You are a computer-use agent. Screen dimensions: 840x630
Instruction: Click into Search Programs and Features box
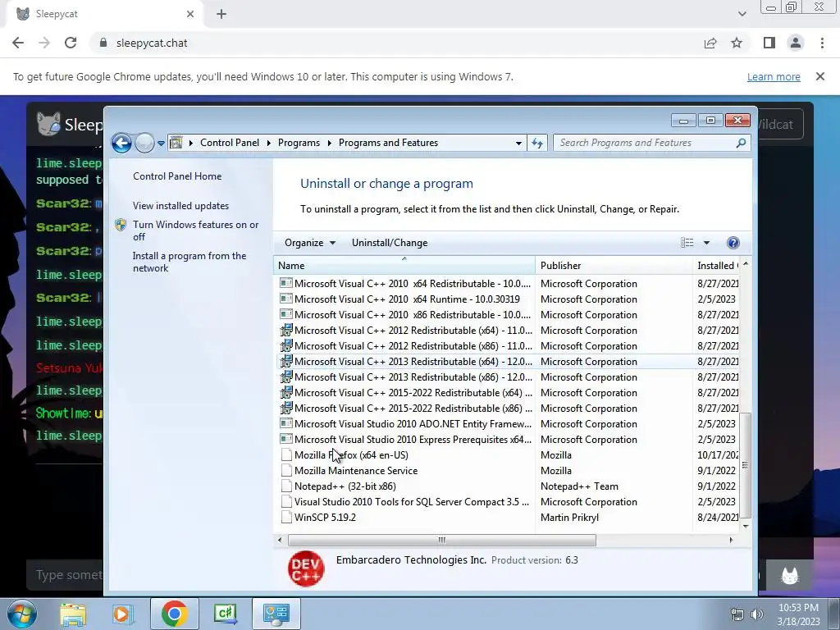[x=646, y=143]
